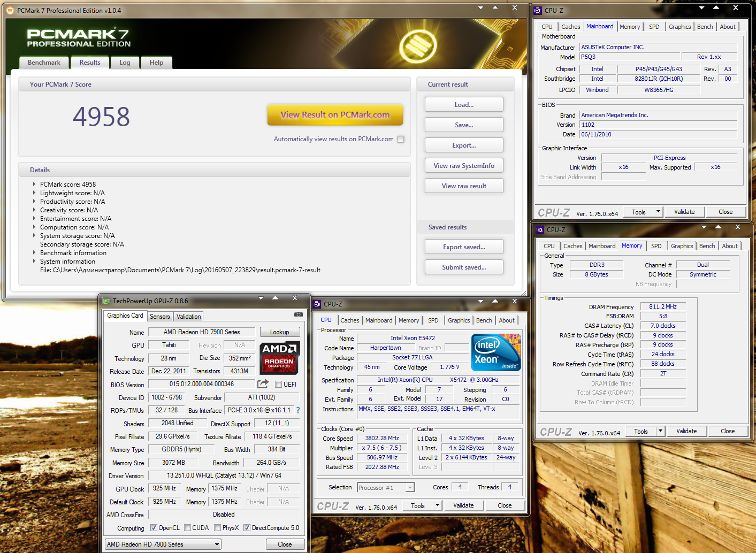Click the CPU-Z processor window title icon

pos(317,304)
